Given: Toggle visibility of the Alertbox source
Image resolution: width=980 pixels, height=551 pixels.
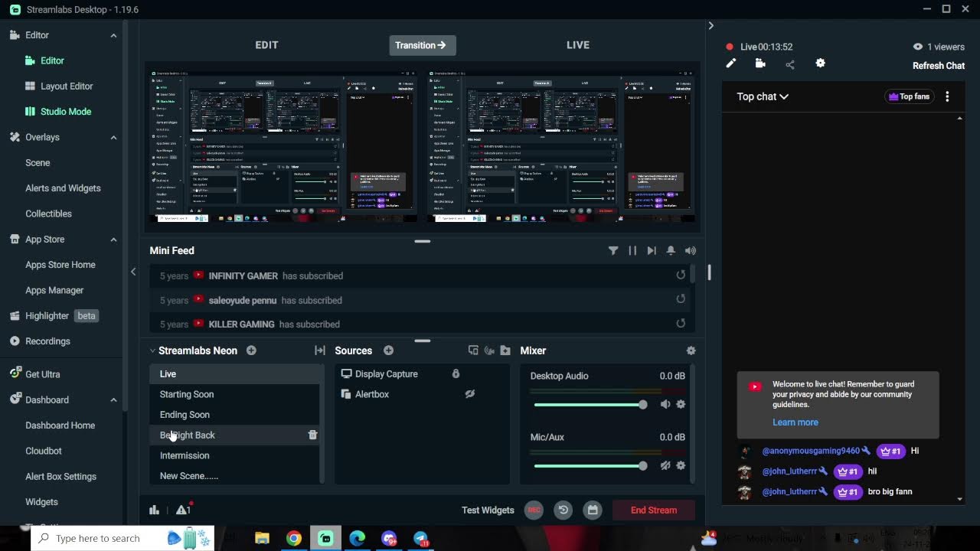Looking at the screenshot, I should [x=469, y=394].
